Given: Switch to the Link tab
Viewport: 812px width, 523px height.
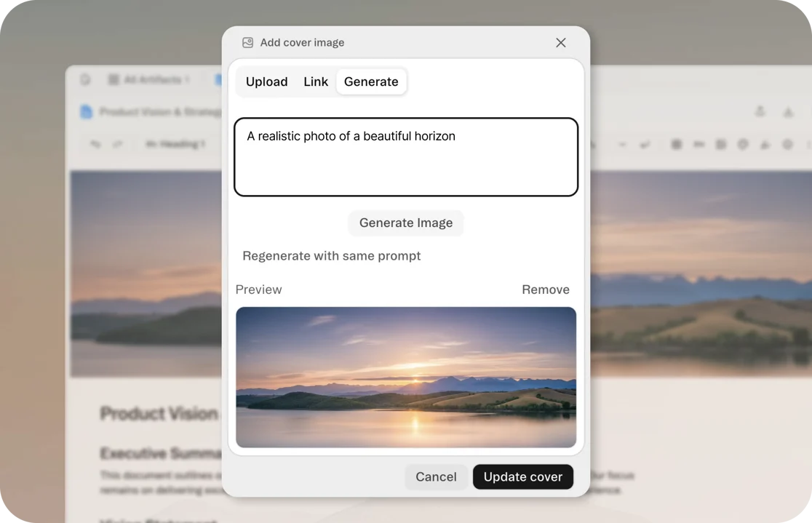Looking at the screenshot, I should pyautogui.click(x=316, y=82).
